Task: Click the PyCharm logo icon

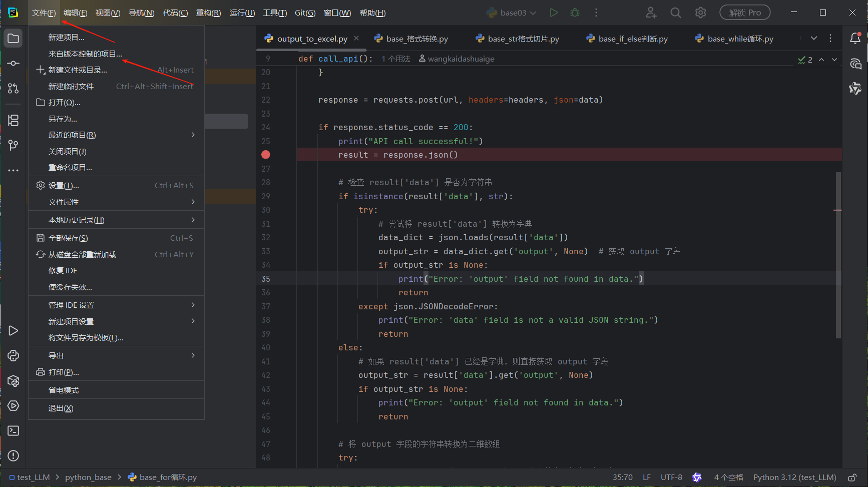Action: (13, 13)
